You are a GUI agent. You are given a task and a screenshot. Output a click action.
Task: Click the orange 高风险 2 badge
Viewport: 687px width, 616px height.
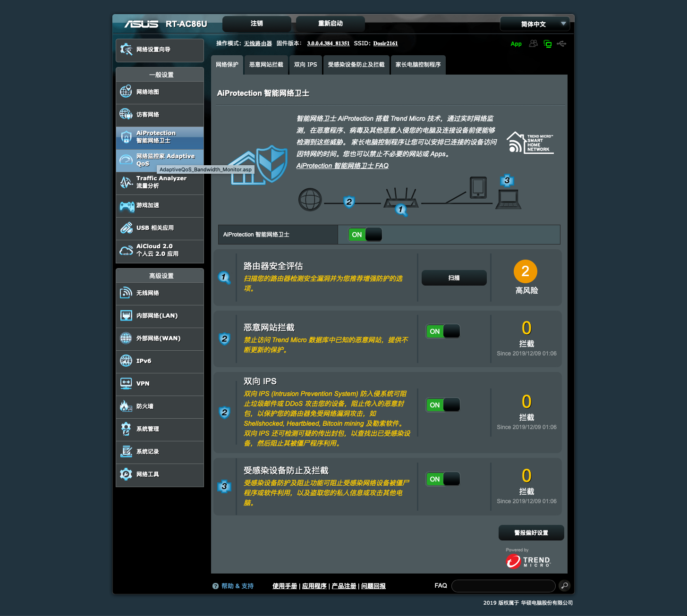[x=526, y=271]
